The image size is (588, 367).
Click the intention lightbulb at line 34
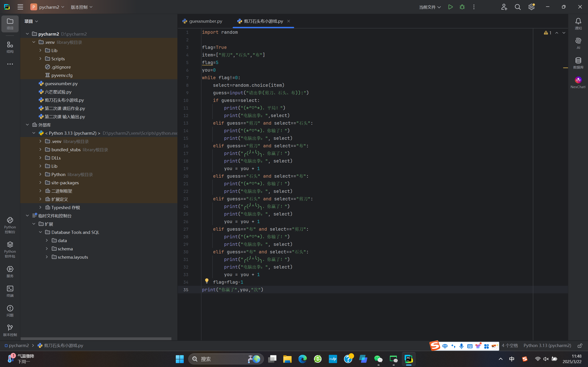click(x=207, y=281)
